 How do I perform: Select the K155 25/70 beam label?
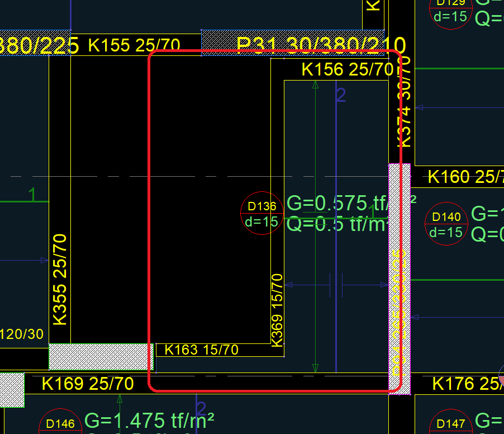(x=134, y=45)
